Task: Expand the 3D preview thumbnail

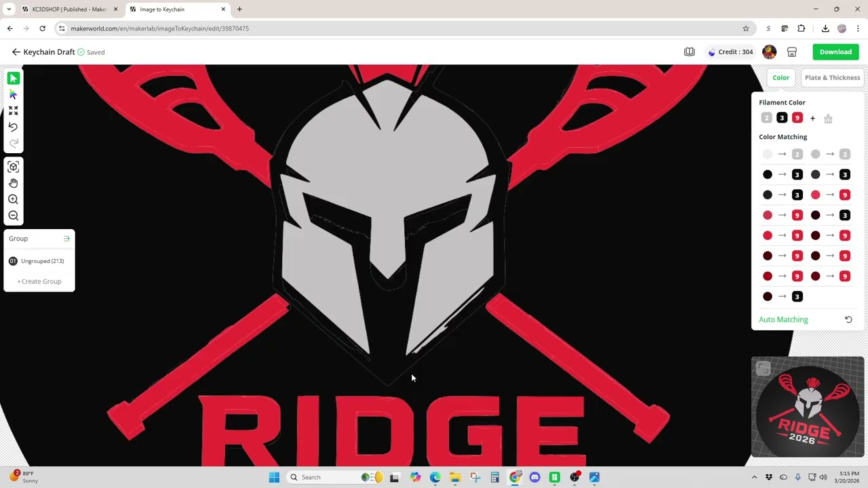Action: pos(763,368)
